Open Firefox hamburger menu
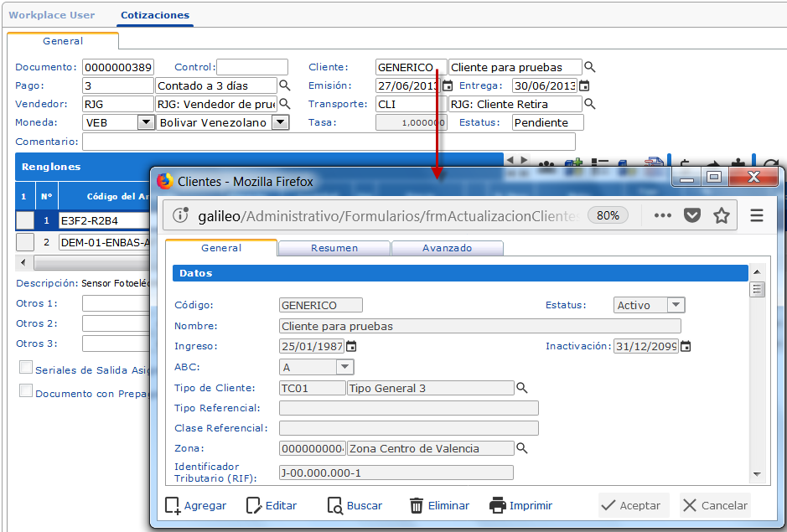Screen dimensions: 787x532 point(757,215)
